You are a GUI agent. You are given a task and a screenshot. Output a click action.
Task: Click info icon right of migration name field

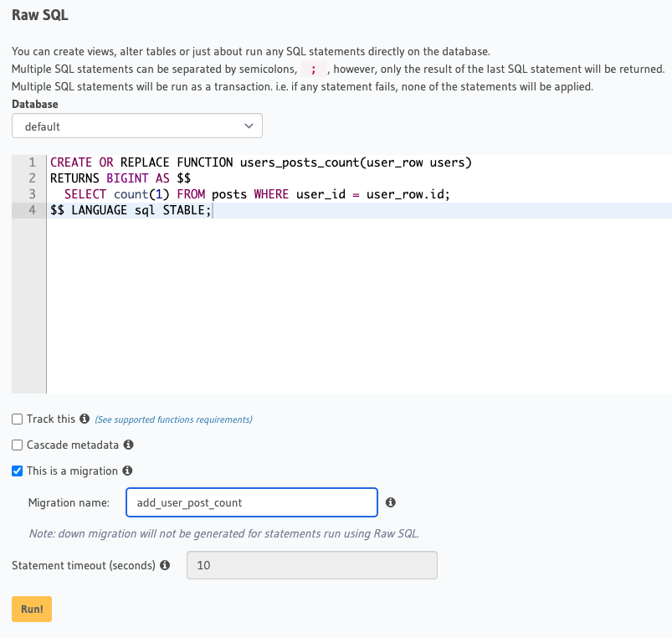391,502
